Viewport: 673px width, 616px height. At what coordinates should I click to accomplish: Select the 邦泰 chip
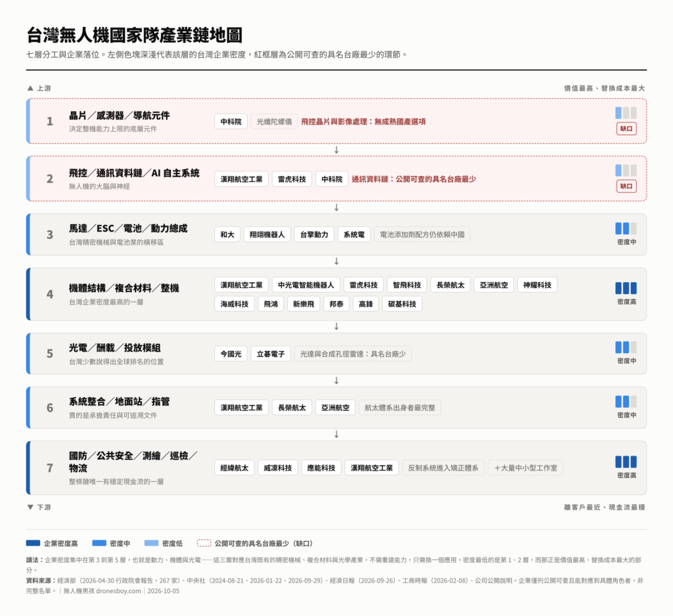(x=336, y=304)
